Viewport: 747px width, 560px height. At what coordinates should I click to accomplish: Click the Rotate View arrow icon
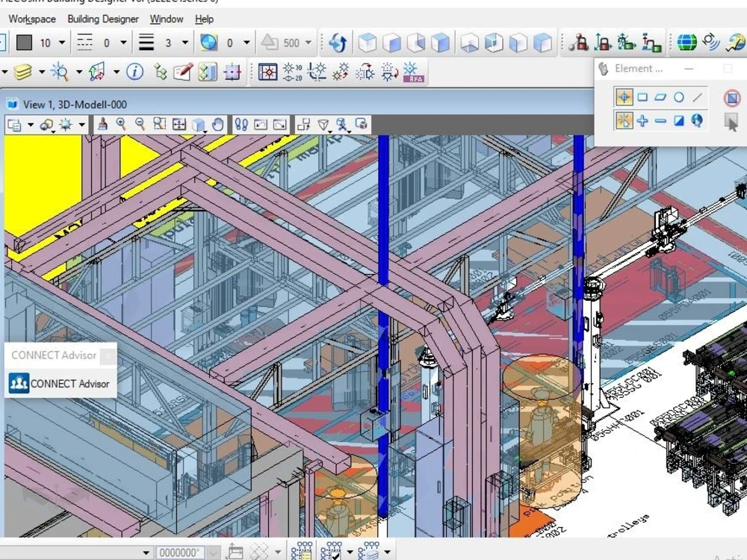click(338, 43)
